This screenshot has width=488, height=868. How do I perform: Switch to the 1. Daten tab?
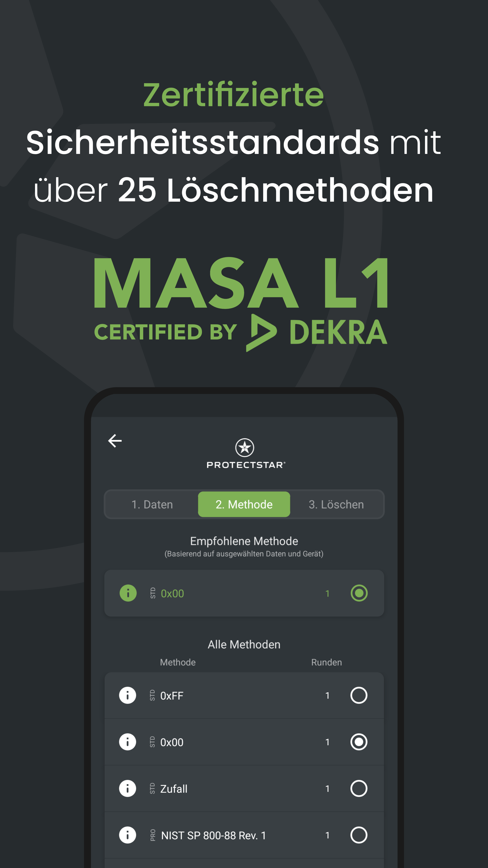(152, 505)
